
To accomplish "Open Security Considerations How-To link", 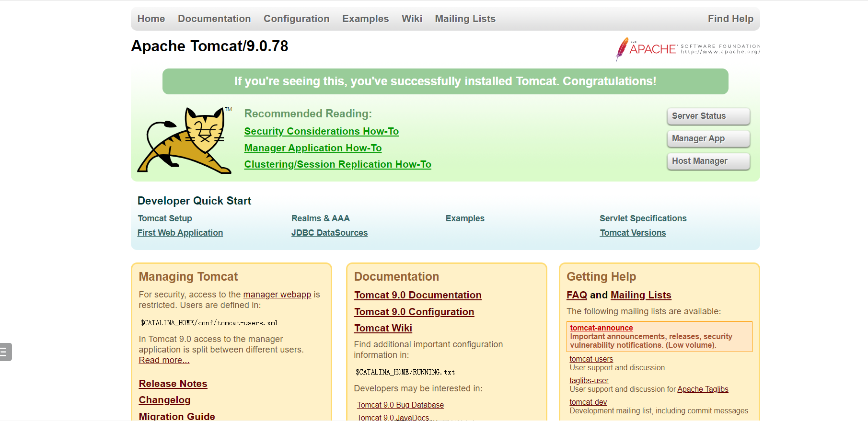I will pyautogui.click(x=321, y=131).
